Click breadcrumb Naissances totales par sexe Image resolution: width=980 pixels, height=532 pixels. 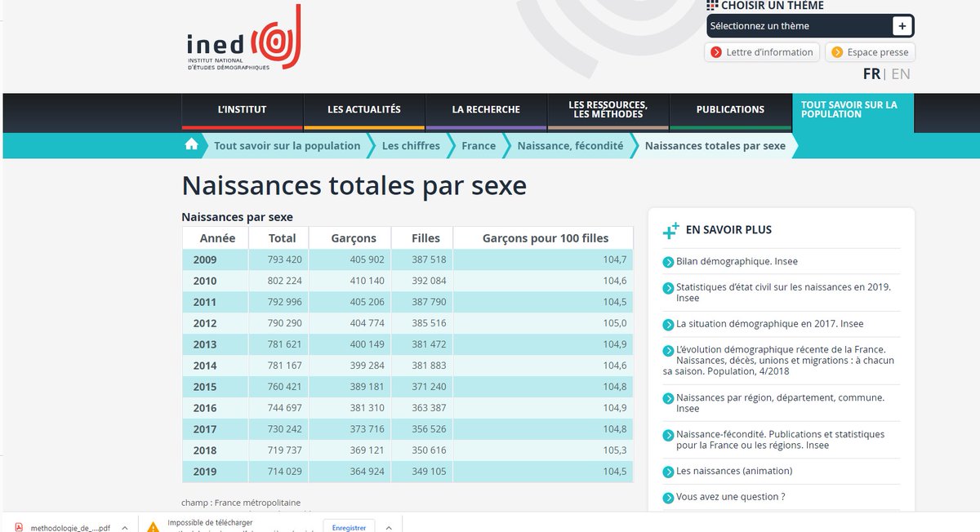click(715, 146)
